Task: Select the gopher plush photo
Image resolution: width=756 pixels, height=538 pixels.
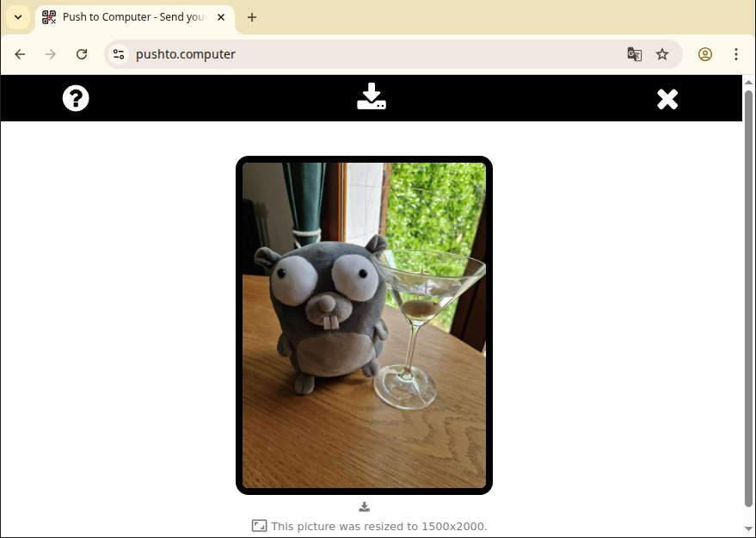Action: [363, 325]
